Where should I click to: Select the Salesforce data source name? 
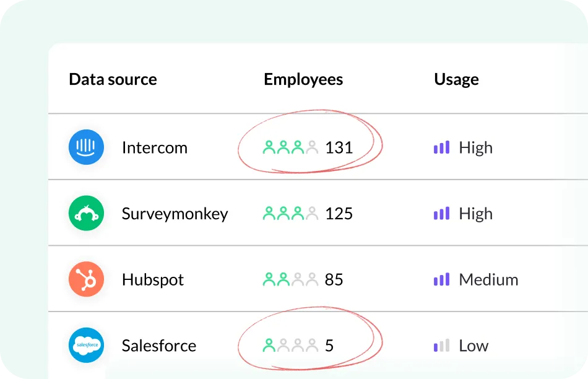[159, 346]
